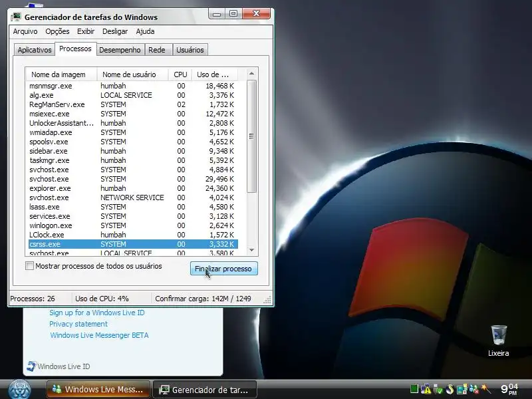The width and height of the screenshot is (532, 399).
Task: Open the Start orb on the taskbar
Action: pyautogui.click(x=19, y=390)
